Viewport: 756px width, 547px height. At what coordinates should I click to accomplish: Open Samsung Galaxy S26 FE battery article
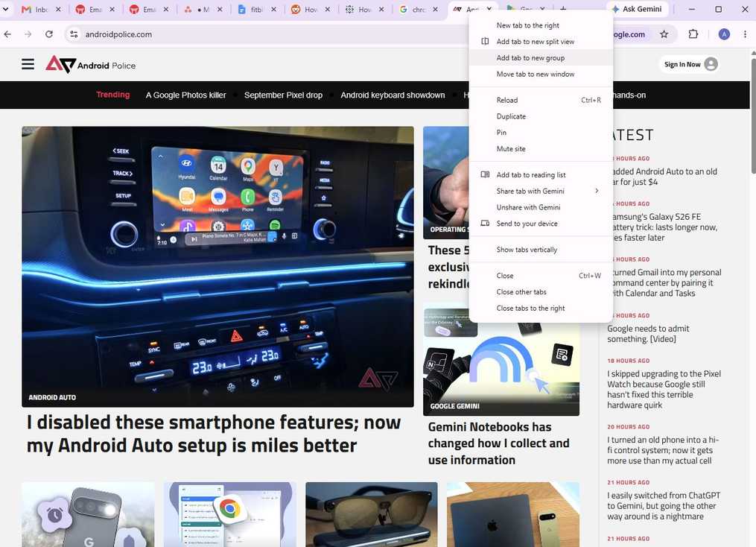[x=665, y=227]
